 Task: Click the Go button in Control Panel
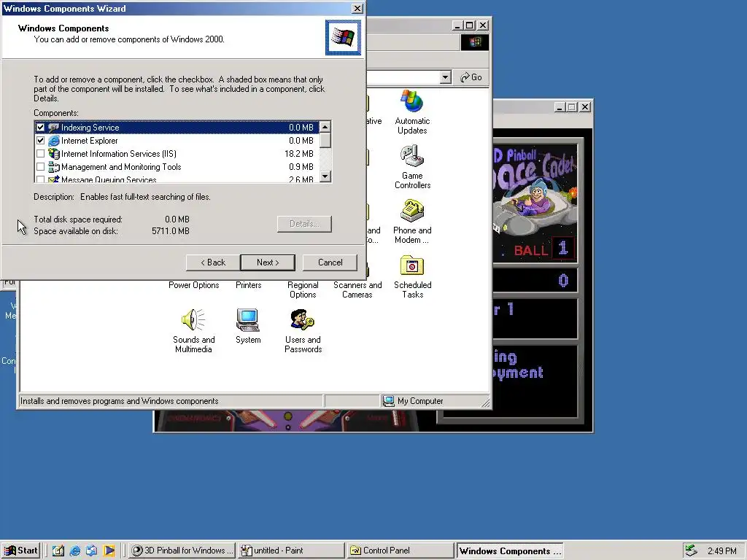pyautogui.click(x=471, y=77)
